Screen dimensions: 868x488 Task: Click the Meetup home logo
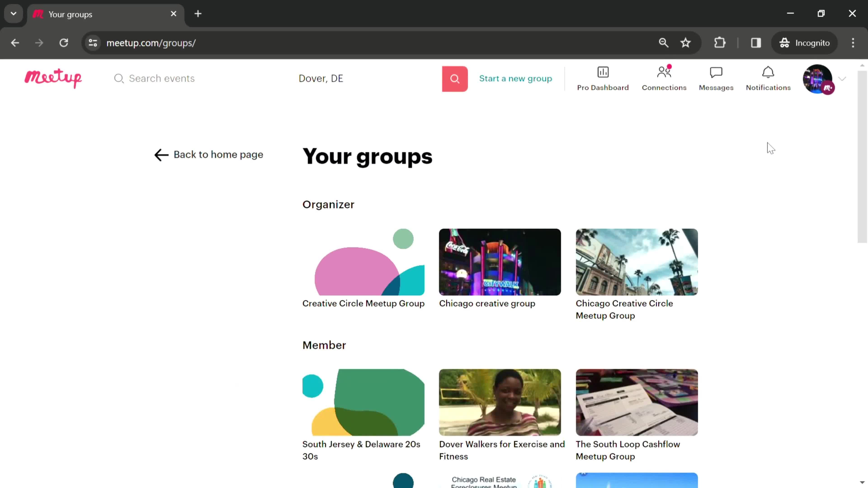(x=53, y=78)
